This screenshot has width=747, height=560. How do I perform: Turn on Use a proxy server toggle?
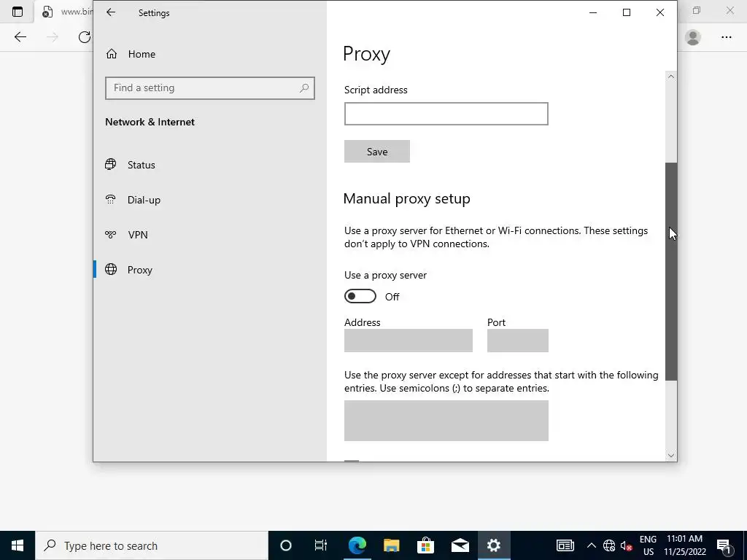360,296
